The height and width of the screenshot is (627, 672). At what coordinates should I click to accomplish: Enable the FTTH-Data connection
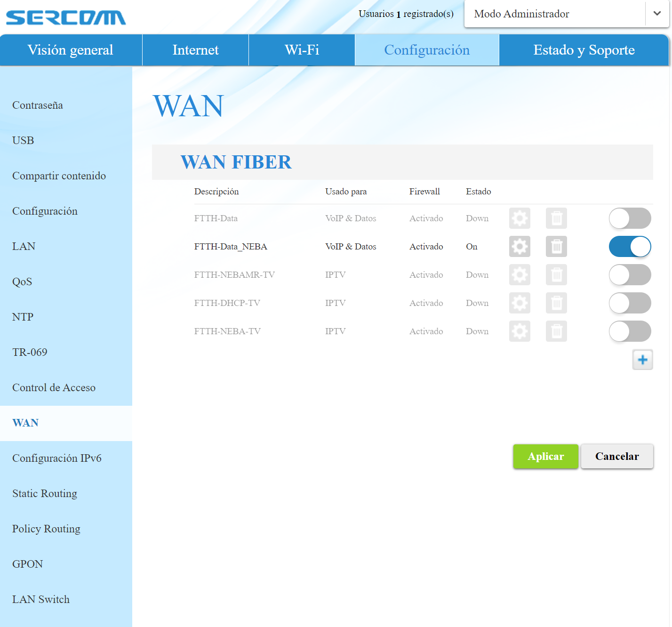[630, 218]
